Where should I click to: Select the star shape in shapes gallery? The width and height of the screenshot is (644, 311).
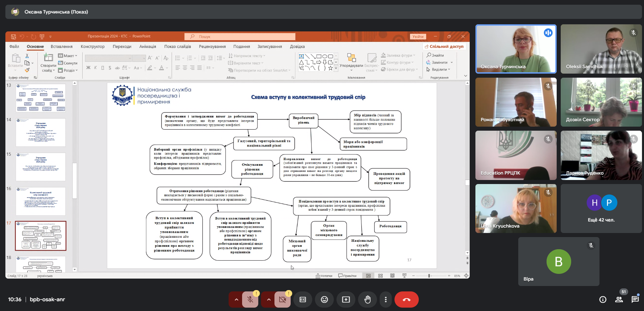[x=330, y=68]
